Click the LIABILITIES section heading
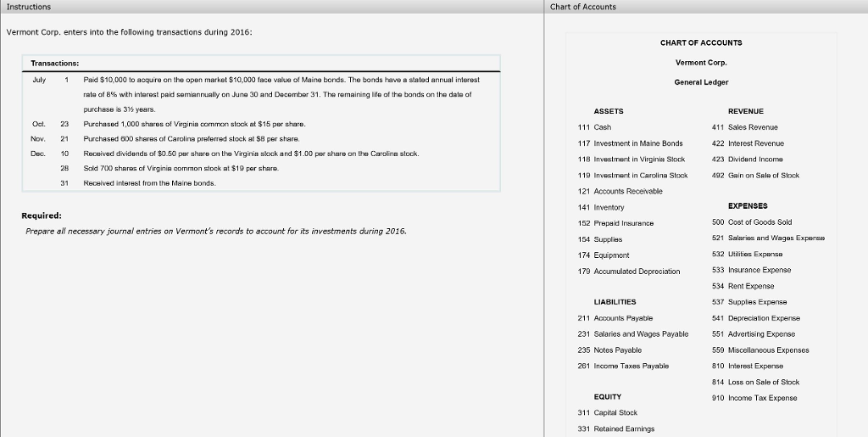The height and width of the screenshot is (437, 868). (x=615, y=302)
